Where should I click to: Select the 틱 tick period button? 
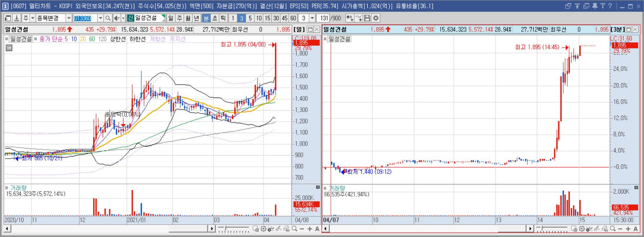coord(223,18)
